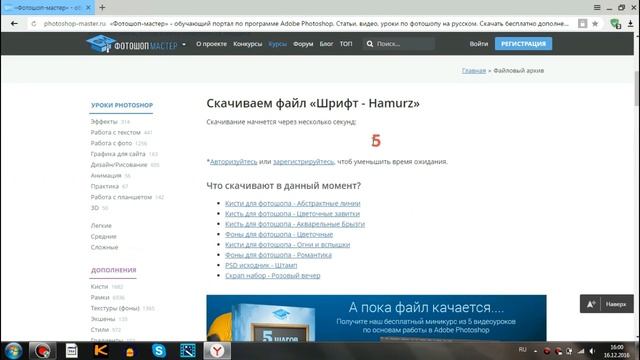This screenshot has height=360, width=640.
Task: Close the Фотошоп-мастер browser tab
Action: tap(88, 7)
